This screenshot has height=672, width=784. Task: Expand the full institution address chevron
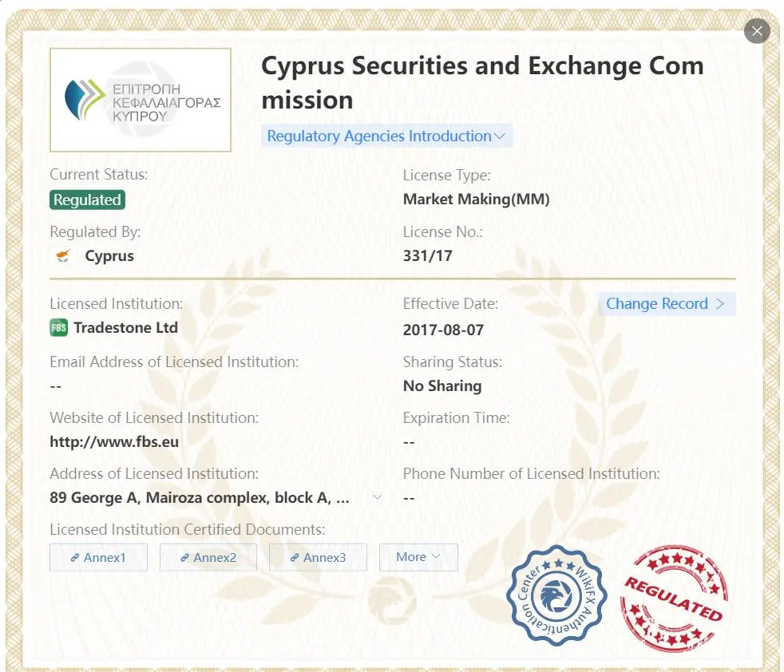point(378,497)
